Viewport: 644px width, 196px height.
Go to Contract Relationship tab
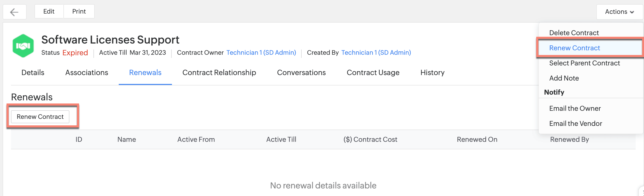pyautogui.click(x=219, y=72)
